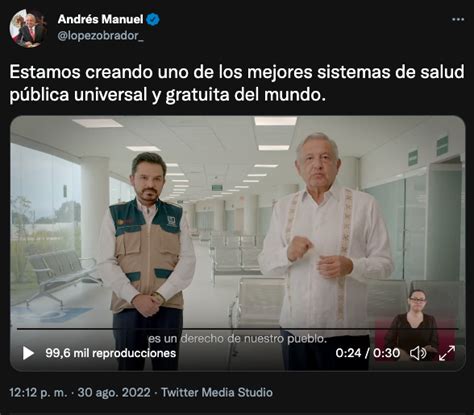
Task: Click the 30 ago. 2022 date
Action: [114, 392]
